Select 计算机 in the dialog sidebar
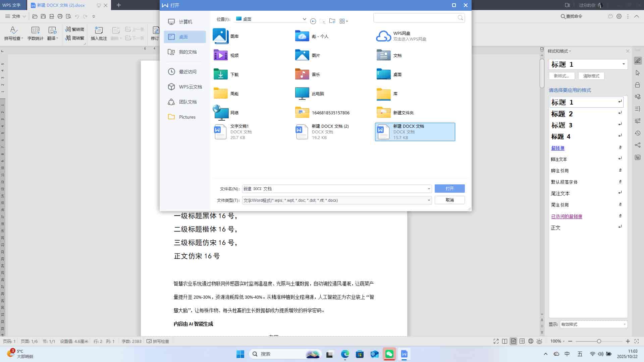This screenshot has width=644, height=362. pos(185,22)
